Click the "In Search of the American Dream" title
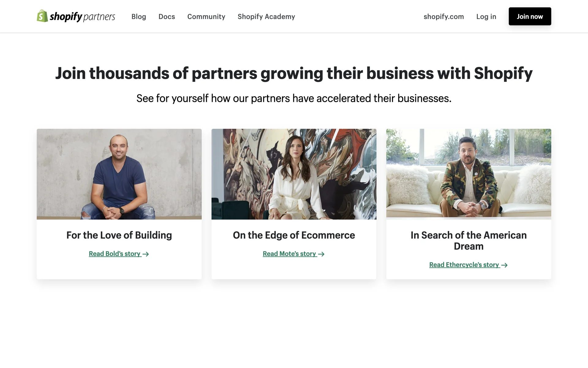Viewport: 588px width, 368px height. 469,241
